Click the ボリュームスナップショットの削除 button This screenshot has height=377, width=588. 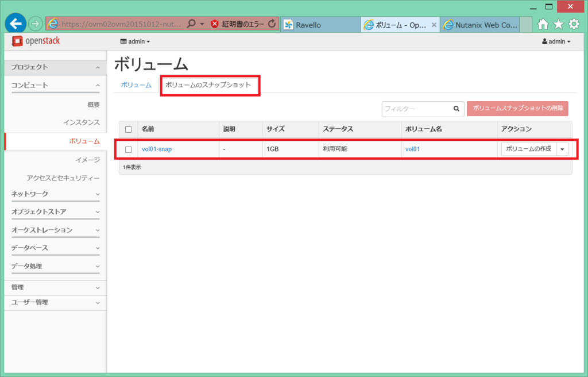[x=517, y=109]
